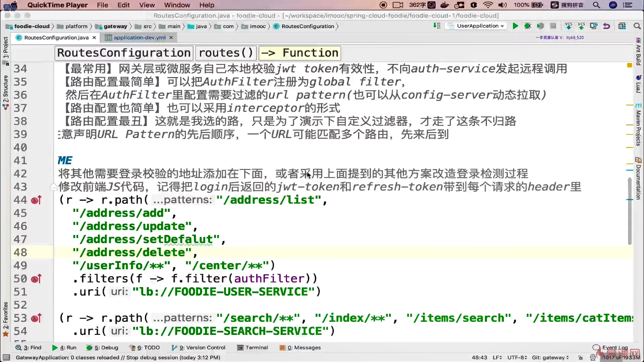
Task: Click the override gutter marker on line 44
Action: pyautogui.click(x=36, y=200)
